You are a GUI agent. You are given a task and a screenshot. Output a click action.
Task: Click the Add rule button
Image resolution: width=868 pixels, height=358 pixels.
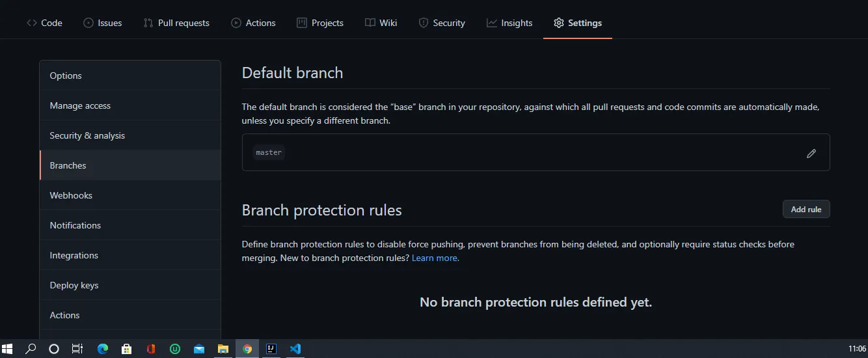point(806,209)
